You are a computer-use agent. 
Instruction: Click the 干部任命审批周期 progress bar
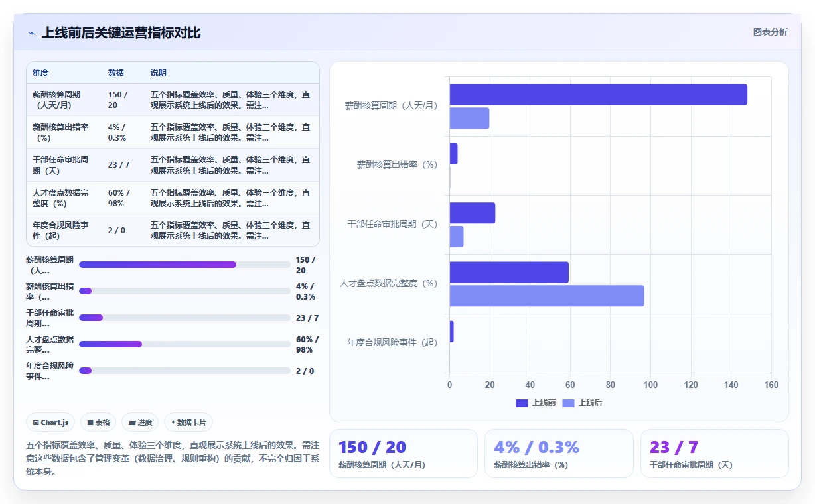point(185,318)
